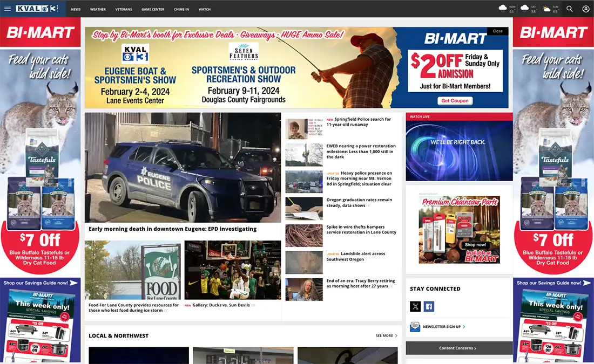The width and height of the screenshot is (594, 364).
Task: Click the Content Concerns button
Action: (459, 348)
